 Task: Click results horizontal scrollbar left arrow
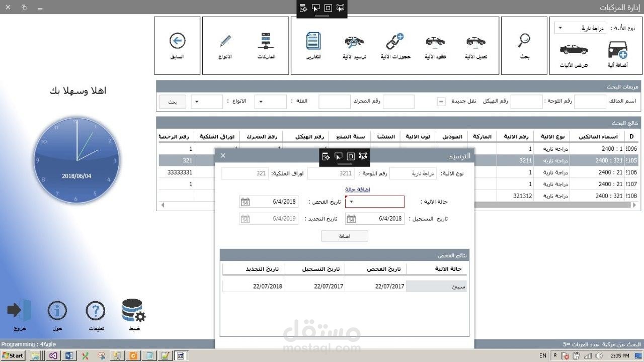pos(162,205)
